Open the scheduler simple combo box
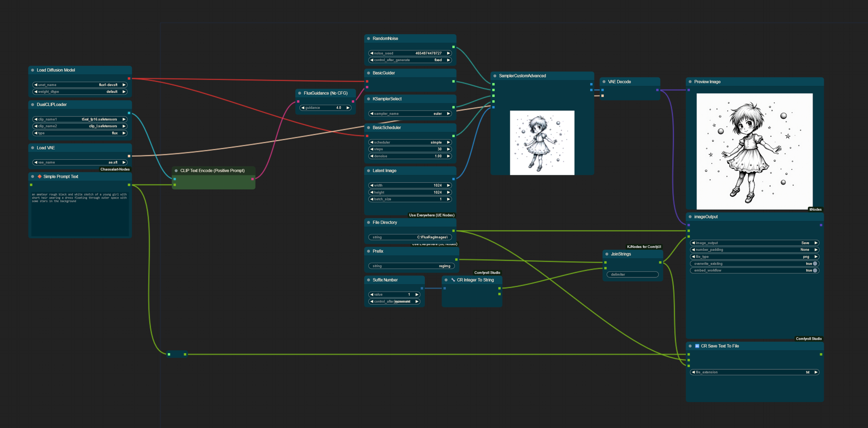868x428 pixels. [410, 142]
